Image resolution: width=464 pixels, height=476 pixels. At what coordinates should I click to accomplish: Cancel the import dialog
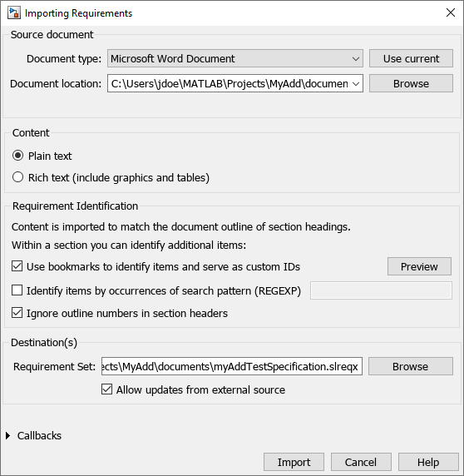click(361, 462)
